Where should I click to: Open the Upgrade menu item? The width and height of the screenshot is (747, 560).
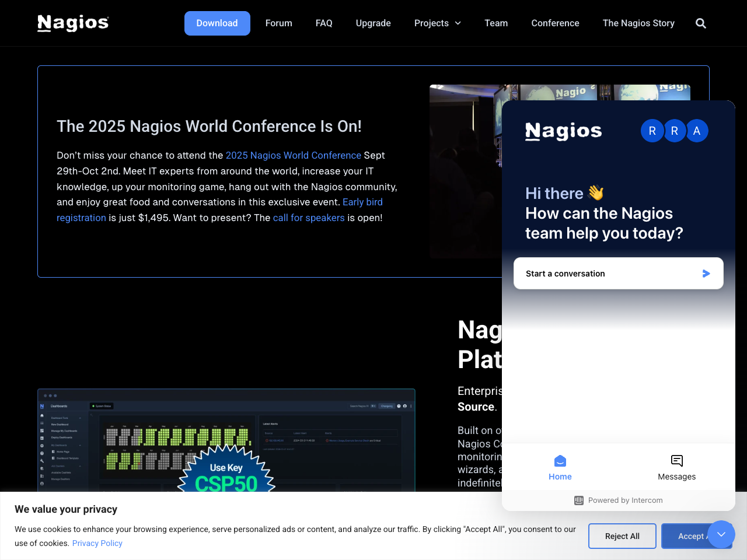(373, 23)
